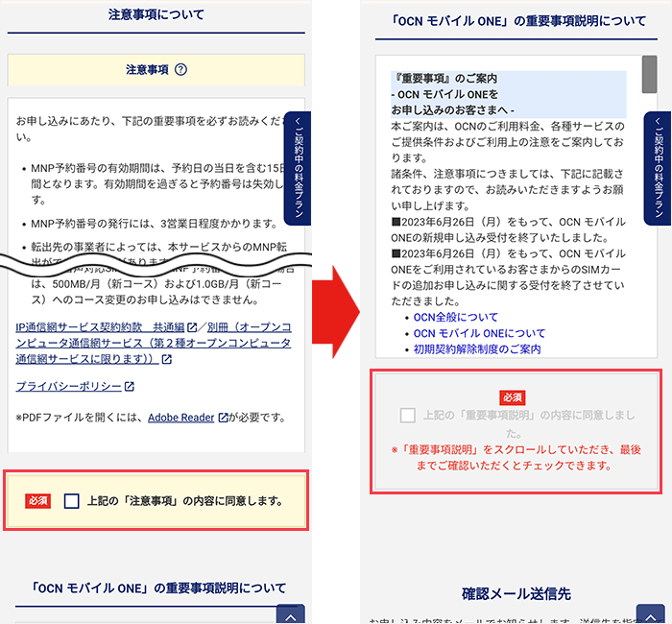Click the 必須 badge beside the 注意事項 checkbox

(x=38, y=500)
